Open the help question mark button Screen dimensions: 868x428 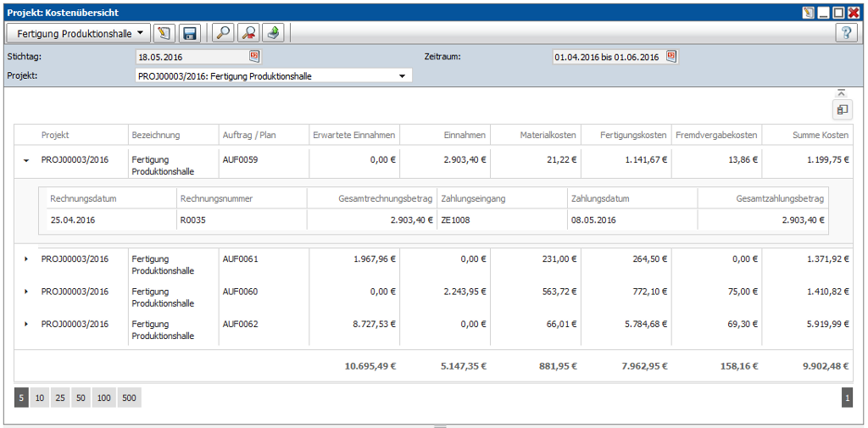point(846,33)
